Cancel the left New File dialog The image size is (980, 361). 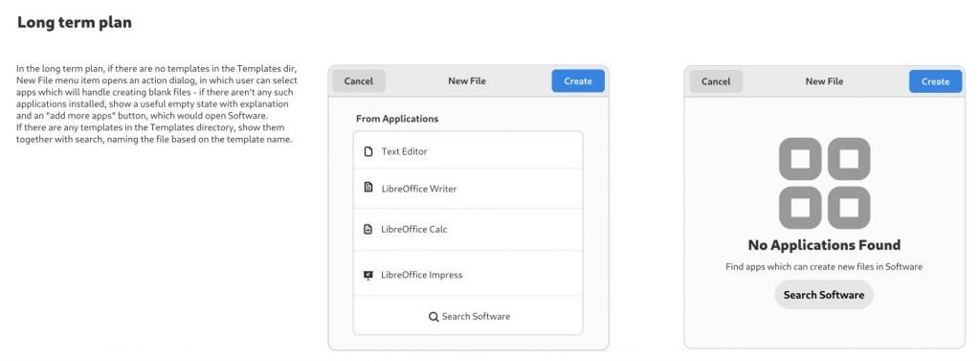click(x=359, y=80)
